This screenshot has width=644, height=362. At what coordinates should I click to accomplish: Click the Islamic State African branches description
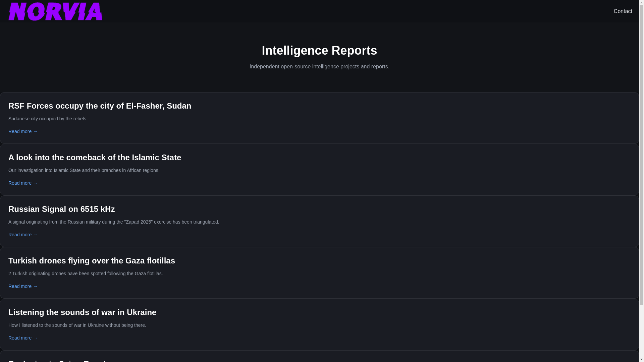[x=84, y=170]
